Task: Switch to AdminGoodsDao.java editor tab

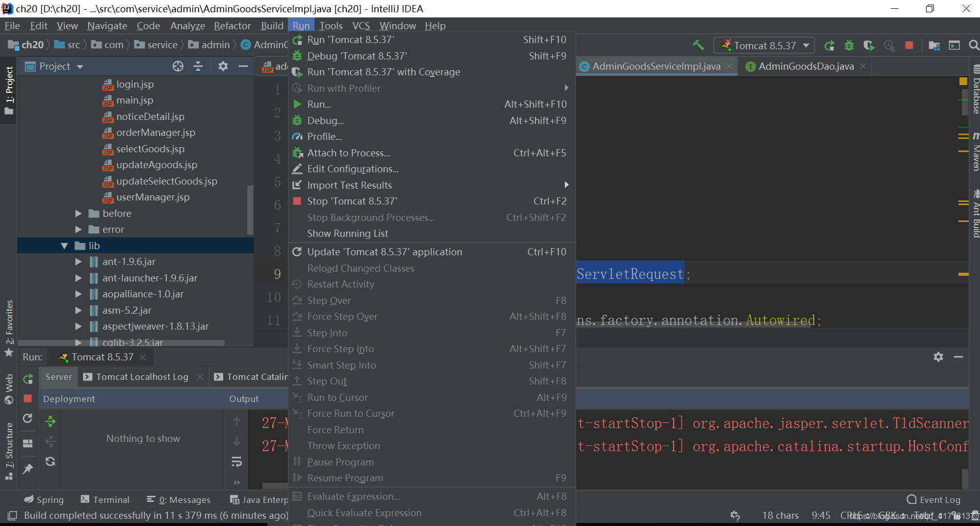Action: click(x=806, y=66)
